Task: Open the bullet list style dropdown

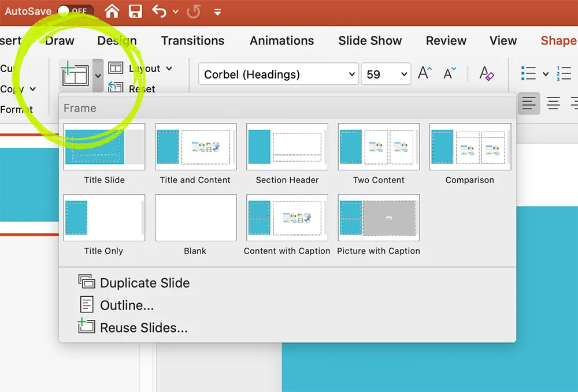Action: pyautogui.click(x=546, y=74)
